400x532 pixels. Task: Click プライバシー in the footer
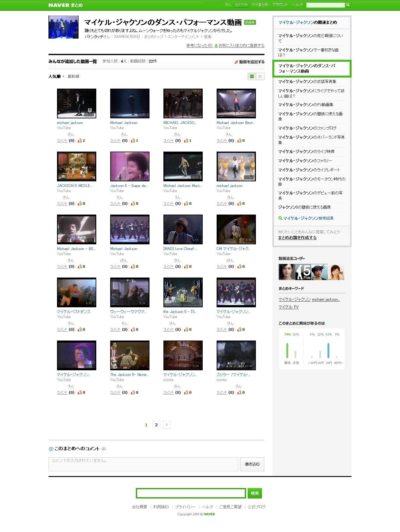[x=185, y=507]
